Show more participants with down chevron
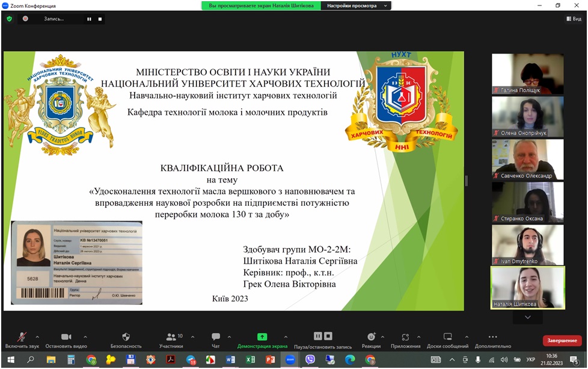Viewport: 588px width, 369px height. (528, 317)
